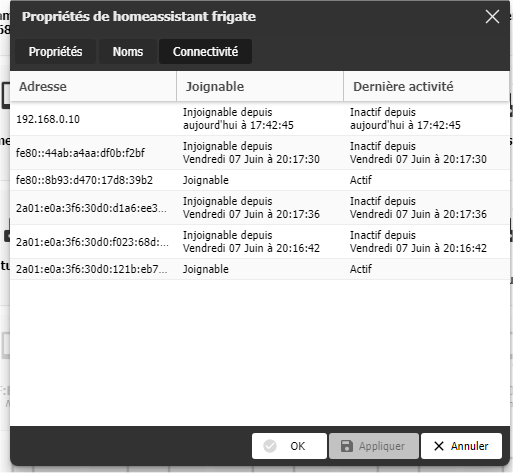
Task: Select the Connectivité tab
Action: pyautogui.click(x=205, y=52)
